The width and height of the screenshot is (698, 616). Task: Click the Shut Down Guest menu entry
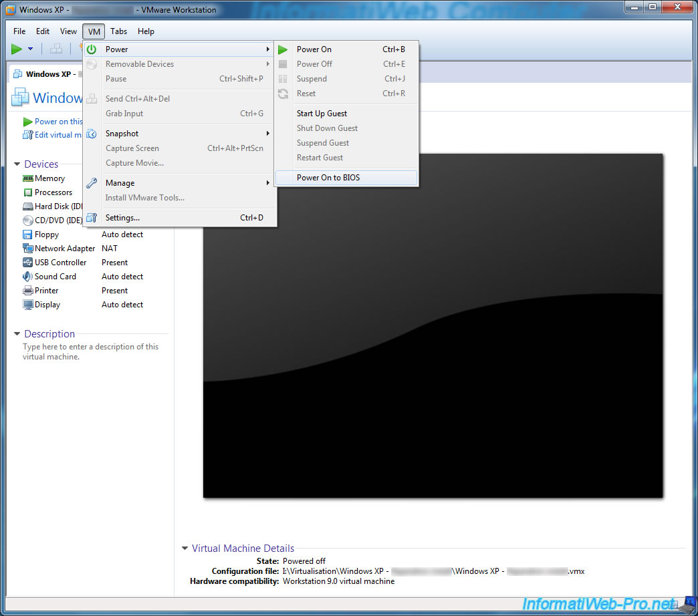point(346,128)
